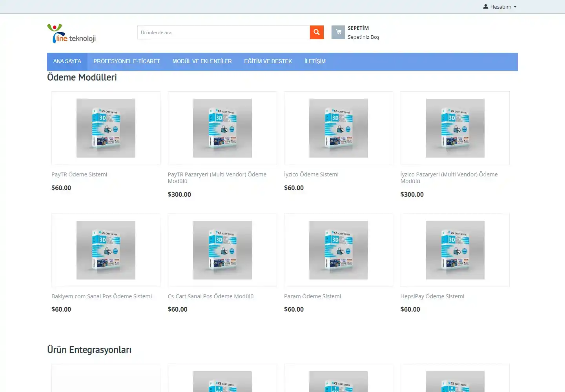Screen dimensions: 565x392
Task: Open the PROFESYONEL E-TİCARET menu
Action: click(x=127, y=62)
